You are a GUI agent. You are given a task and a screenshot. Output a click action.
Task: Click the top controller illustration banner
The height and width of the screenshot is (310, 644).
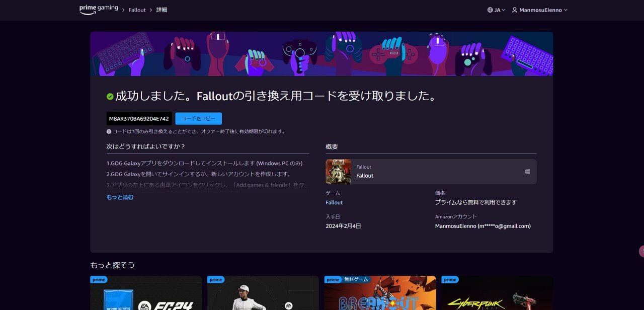pyautogui.click(x=321, y=54)
